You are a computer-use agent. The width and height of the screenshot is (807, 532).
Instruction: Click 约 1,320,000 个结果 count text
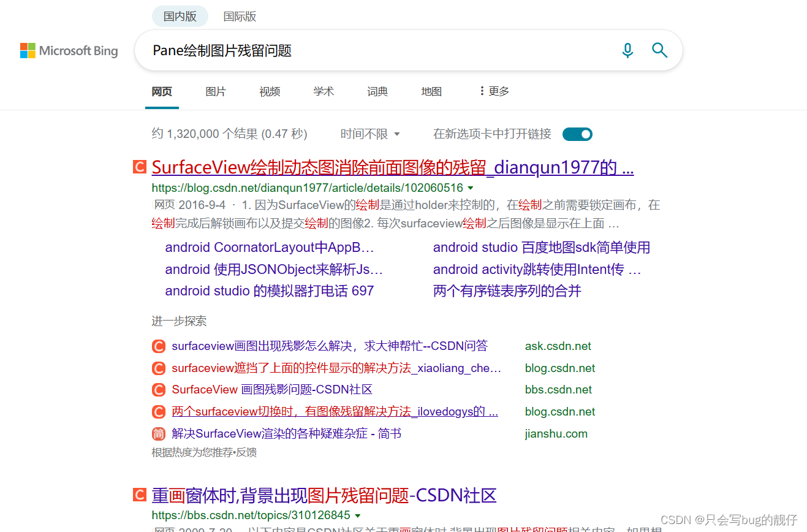tap(229, 134)
